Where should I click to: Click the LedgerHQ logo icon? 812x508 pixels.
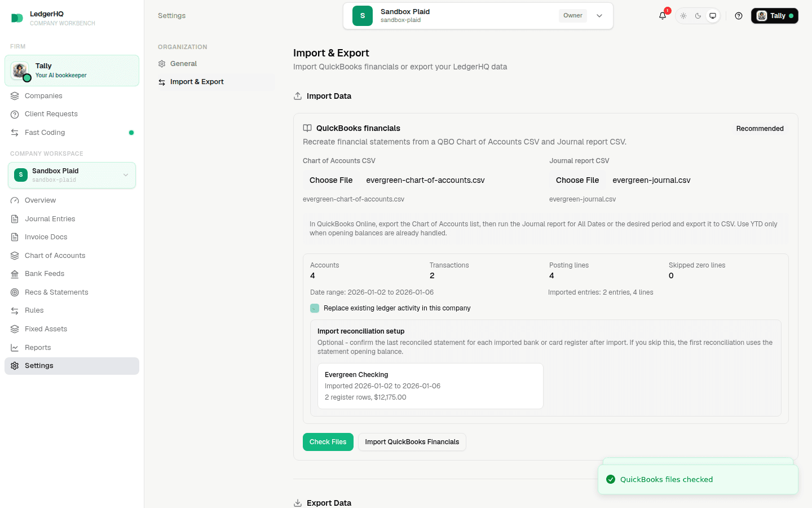pos(17,18)
